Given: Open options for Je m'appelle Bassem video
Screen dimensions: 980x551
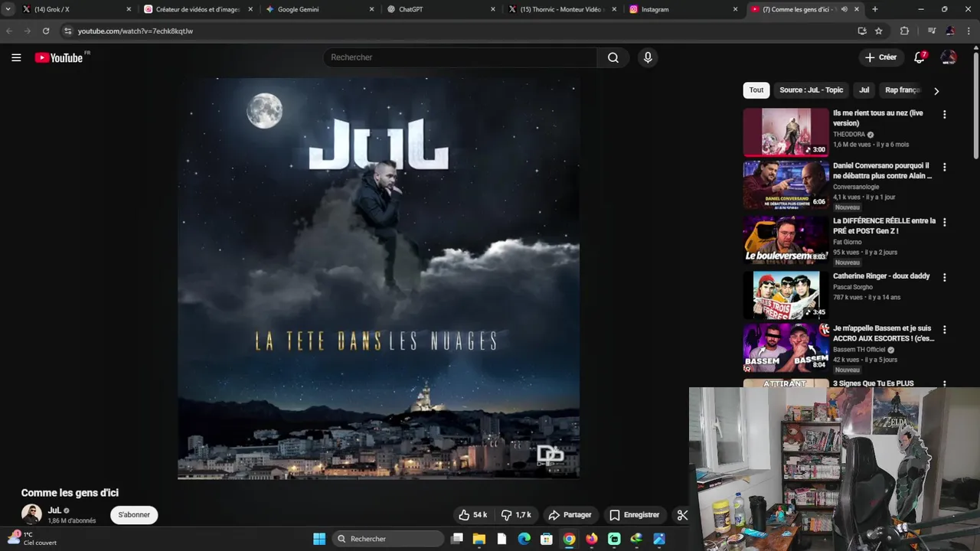Looking at the screenshot, I should pos(944,330).
